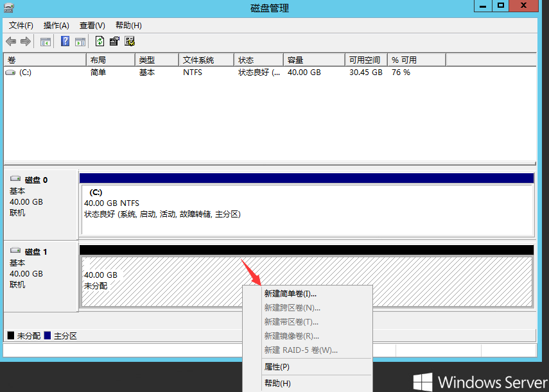Toggle the show/hide action pane icon
549x392 pixels.
click(80, 42)
